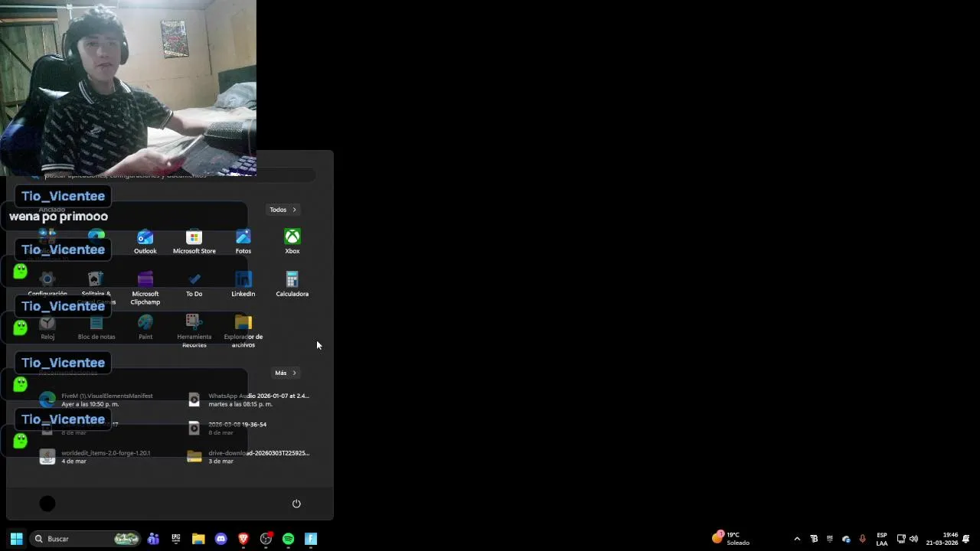
Task: Open Discord from the taskbar
Action: 221,539
